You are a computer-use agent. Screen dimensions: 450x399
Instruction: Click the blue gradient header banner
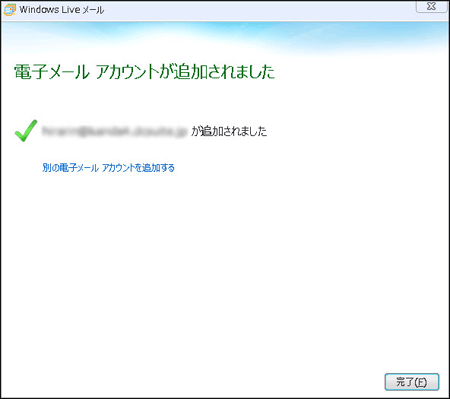(225, 38)
